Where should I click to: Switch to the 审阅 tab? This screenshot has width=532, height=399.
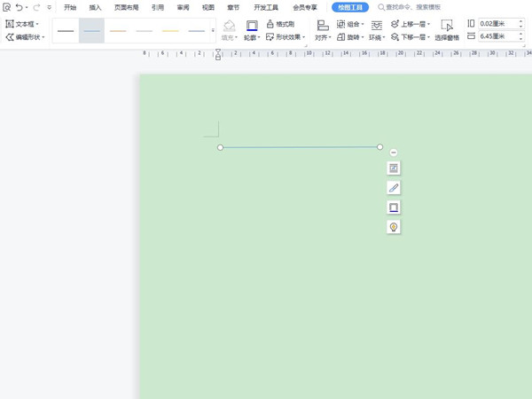[184, 7]
